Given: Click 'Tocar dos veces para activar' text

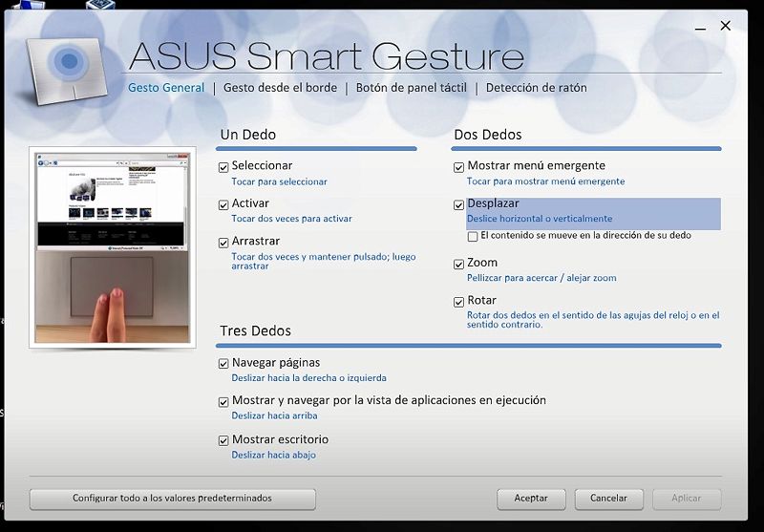Looking at the screenshot, I should (291, 219).
